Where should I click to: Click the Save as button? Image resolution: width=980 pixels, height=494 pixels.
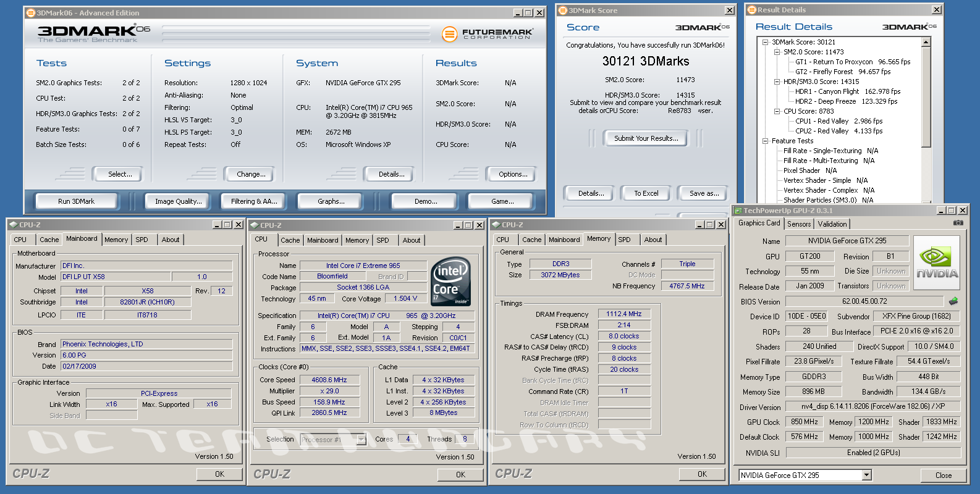(x=704, y=193)
